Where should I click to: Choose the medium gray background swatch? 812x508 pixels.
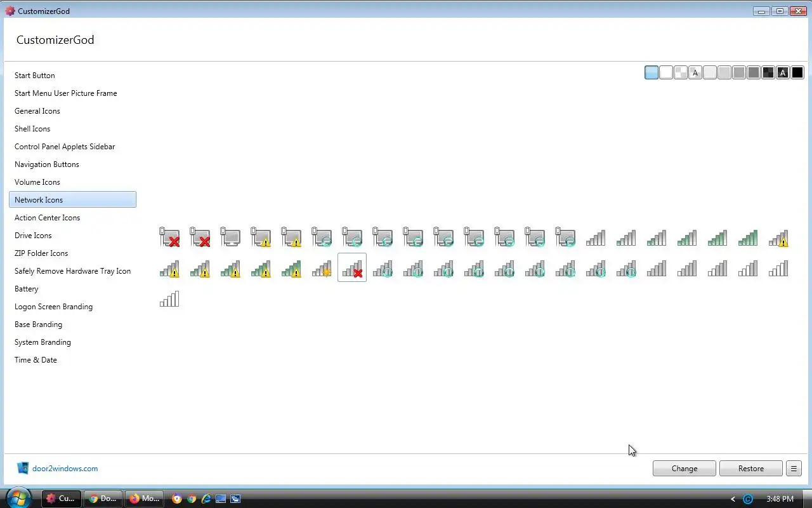(x=739, y=72)
